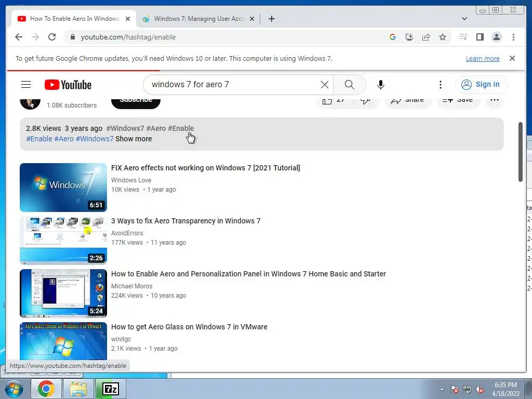The width and height of the screenshot is (532, 399).
Task: Open video title FIX Aero effects not working
Action: click(x=206, y=168)
